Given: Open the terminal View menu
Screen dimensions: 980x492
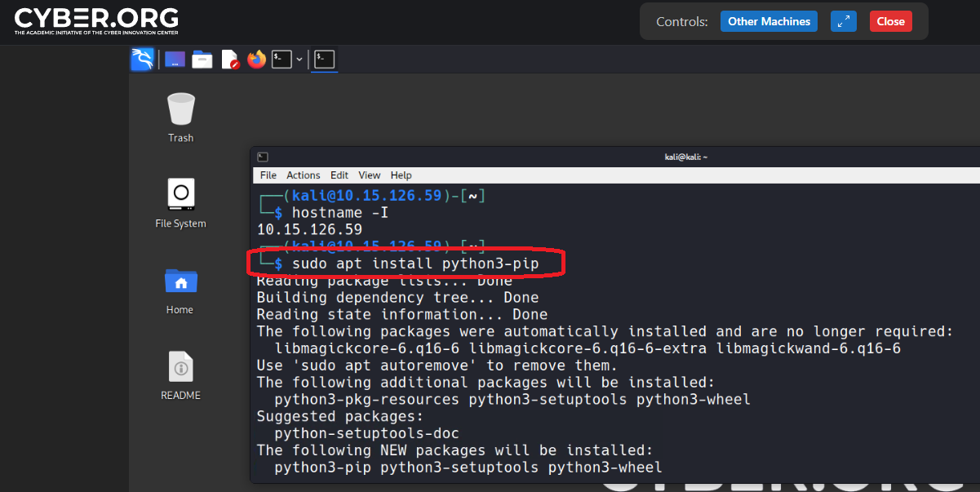Looking at the screenshot, I should point(370,175).
